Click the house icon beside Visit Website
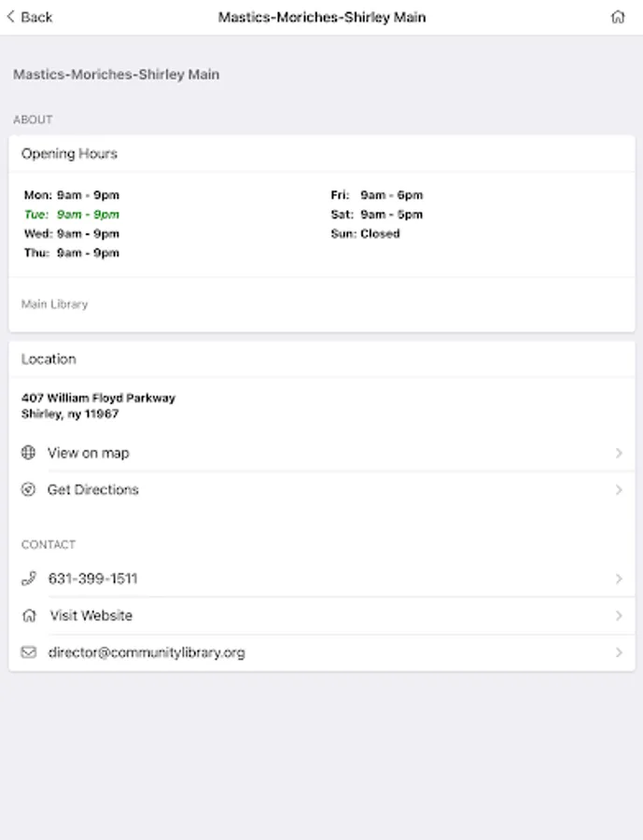This screenshot has width=643, height=840. pos(29,616)
